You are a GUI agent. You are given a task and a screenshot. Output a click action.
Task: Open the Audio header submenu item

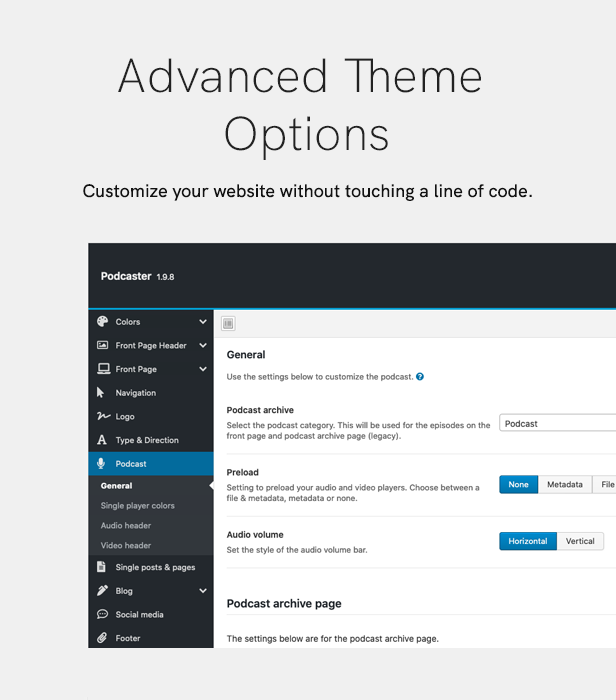[x=126, y=525]
